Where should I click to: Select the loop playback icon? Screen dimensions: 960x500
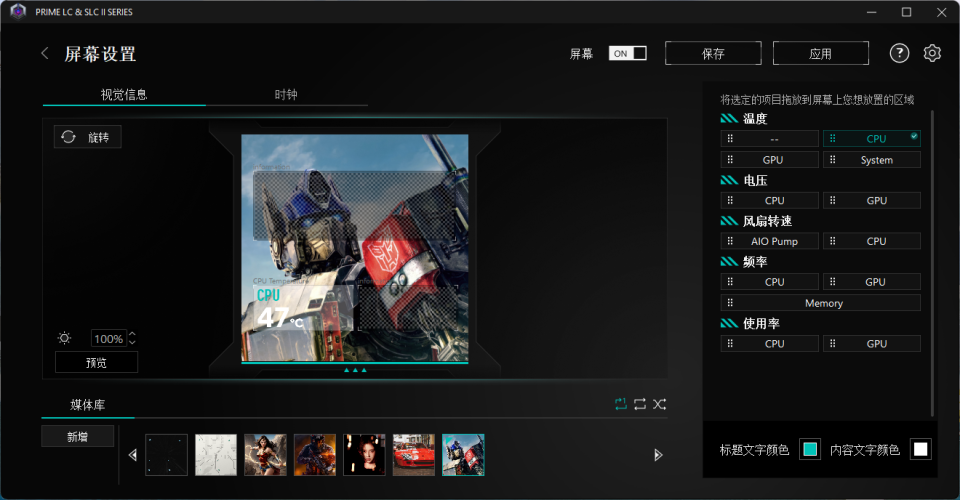tap(640, 404)
